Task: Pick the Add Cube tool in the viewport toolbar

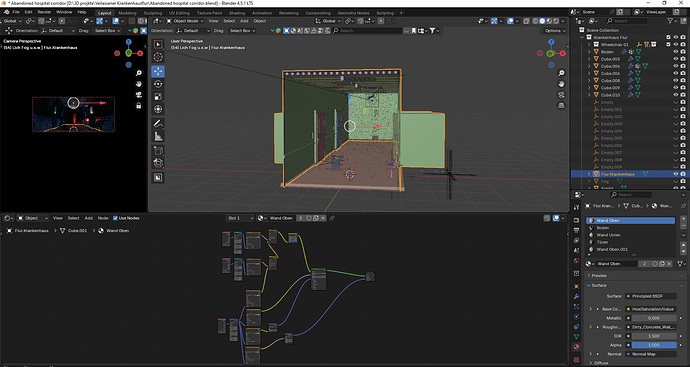Action: click(158, 150)
